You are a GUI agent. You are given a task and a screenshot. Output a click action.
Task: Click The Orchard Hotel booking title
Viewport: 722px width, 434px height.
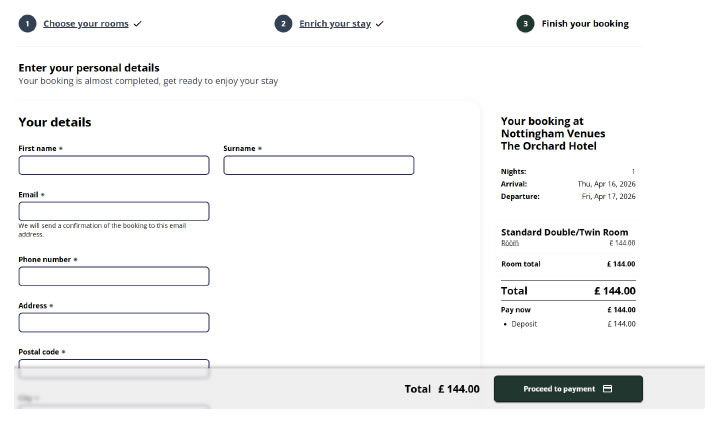pyautogui.click(x=548, y=146)
